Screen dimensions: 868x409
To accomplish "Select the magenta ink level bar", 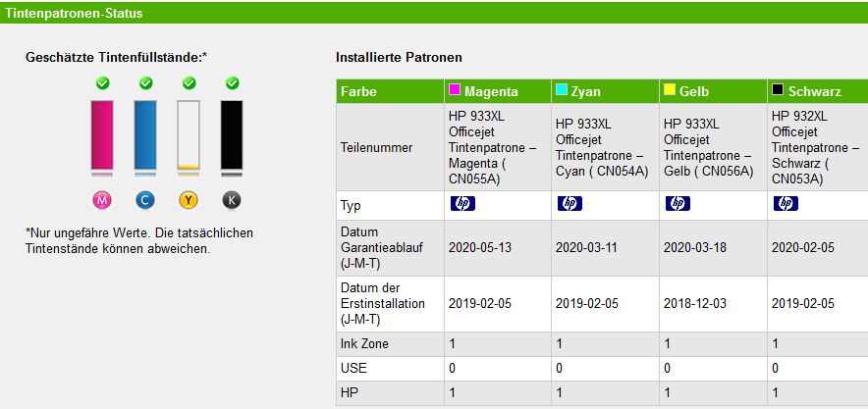I will pos(102,134).
